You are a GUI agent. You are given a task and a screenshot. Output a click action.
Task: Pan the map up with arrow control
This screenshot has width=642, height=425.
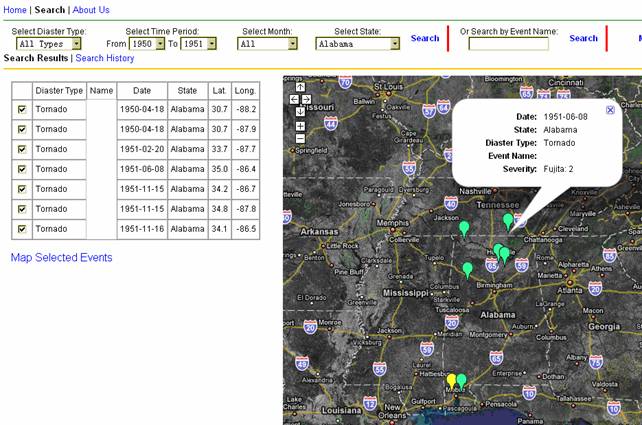tap(300, 87)
